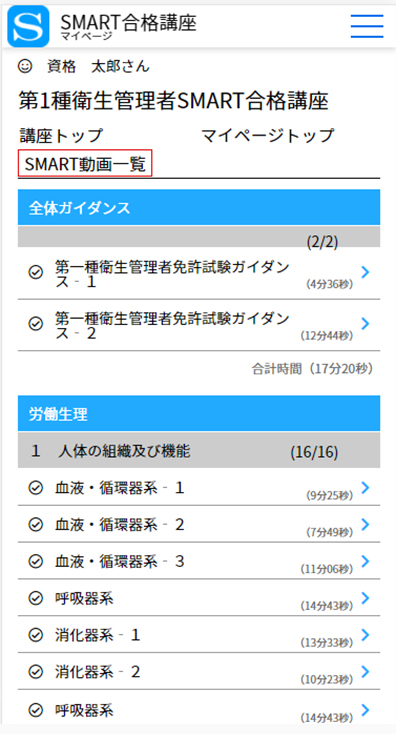The width and height of the screenshot is (396, 734).
Task: Select the SMART動画一覧 tab
Action: (x=85, y=164)
